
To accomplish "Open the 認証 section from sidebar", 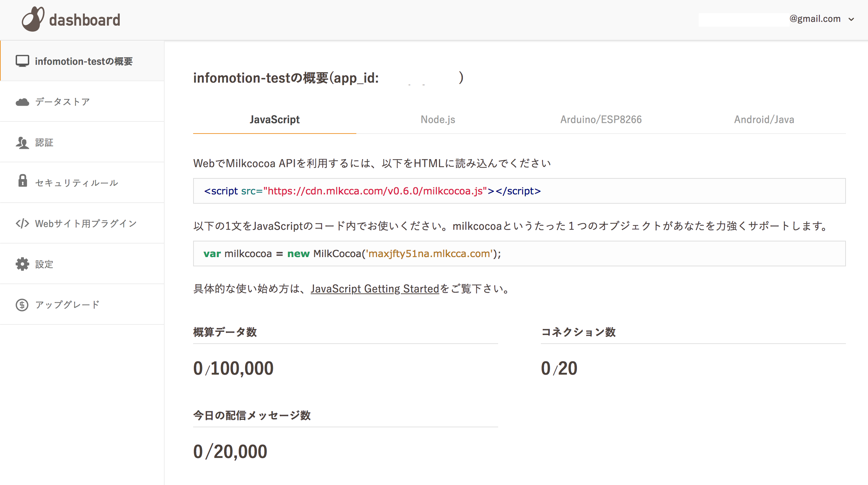I will pyautogui.click(x=44, y=142).
